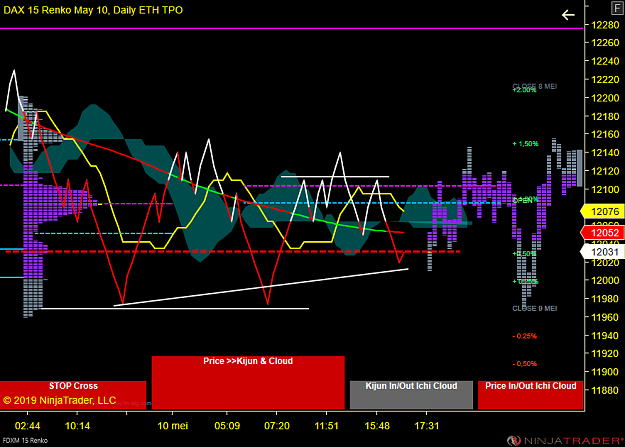Click the OPEN level label
The height and width of the screenshot is (447, 625).
click(525, 200)
